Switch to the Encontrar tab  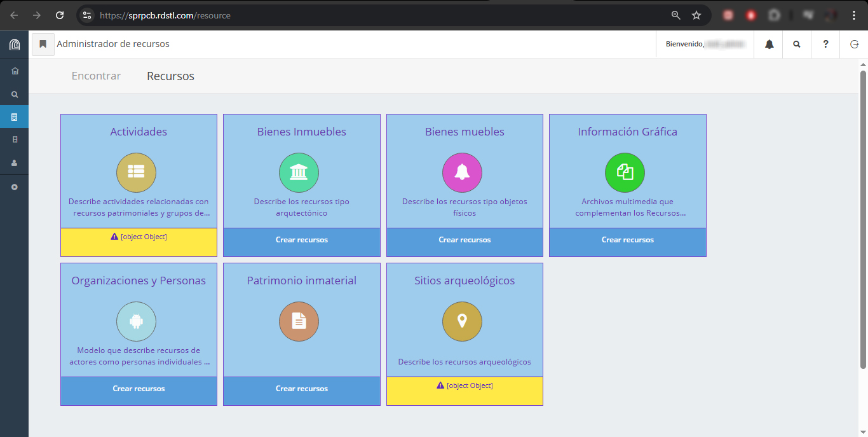(x=96, y=76)
